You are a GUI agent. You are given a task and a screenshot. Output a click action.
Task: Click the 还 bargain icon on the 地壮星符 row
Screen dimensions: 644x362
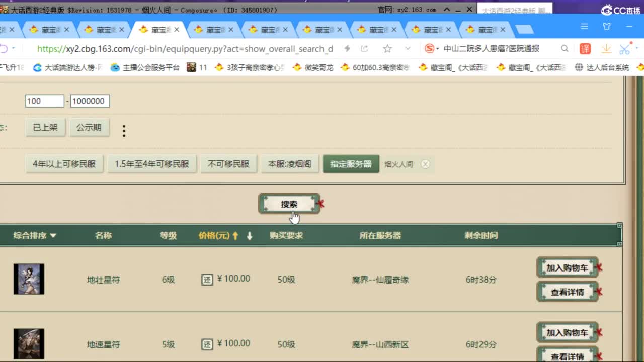click(207, 280)
